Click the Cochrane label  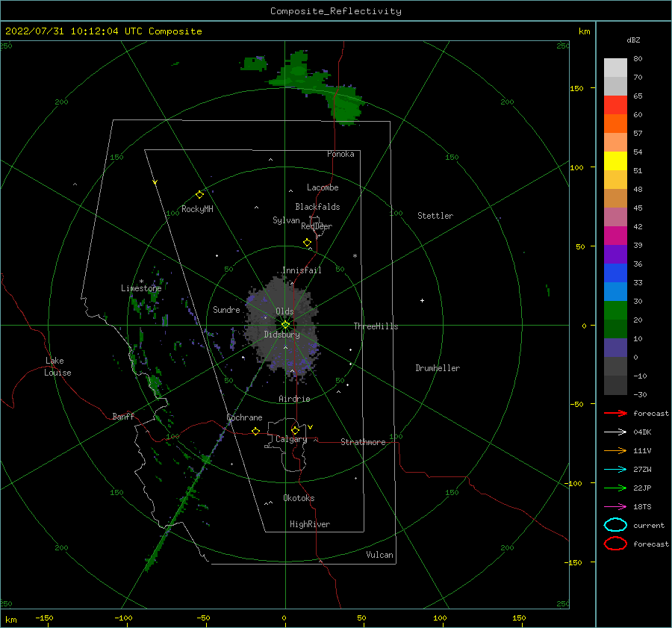244,417
